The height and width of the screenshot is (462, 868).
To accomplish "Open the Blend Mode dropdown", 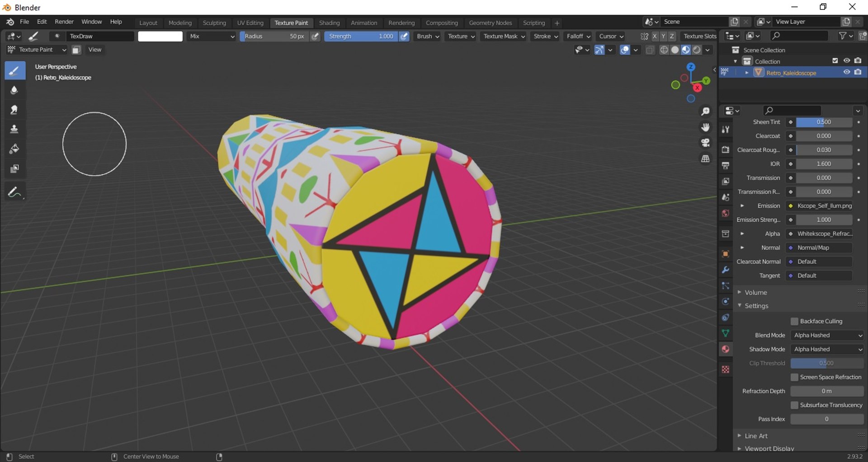I will pos(827,335).
